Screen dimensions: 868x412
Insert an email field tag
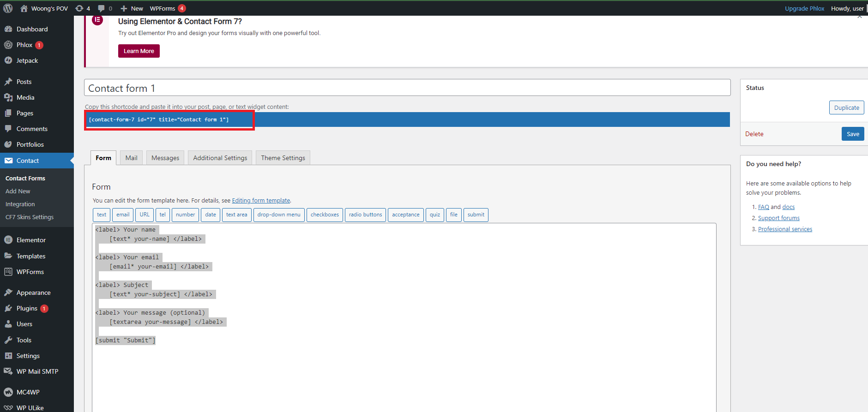123,215
